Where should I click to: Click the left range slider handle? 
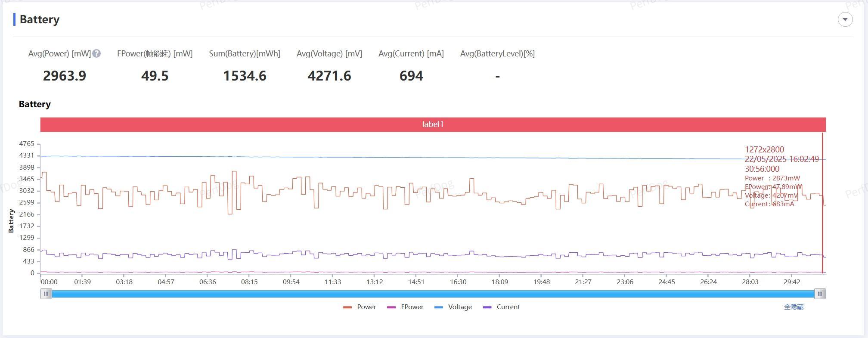pos(46,294)
